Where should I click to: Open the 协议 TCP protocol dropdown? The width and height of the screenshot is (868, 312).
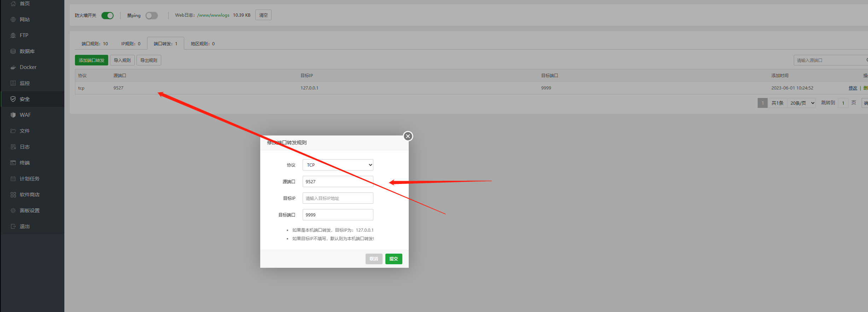[338, 165]
